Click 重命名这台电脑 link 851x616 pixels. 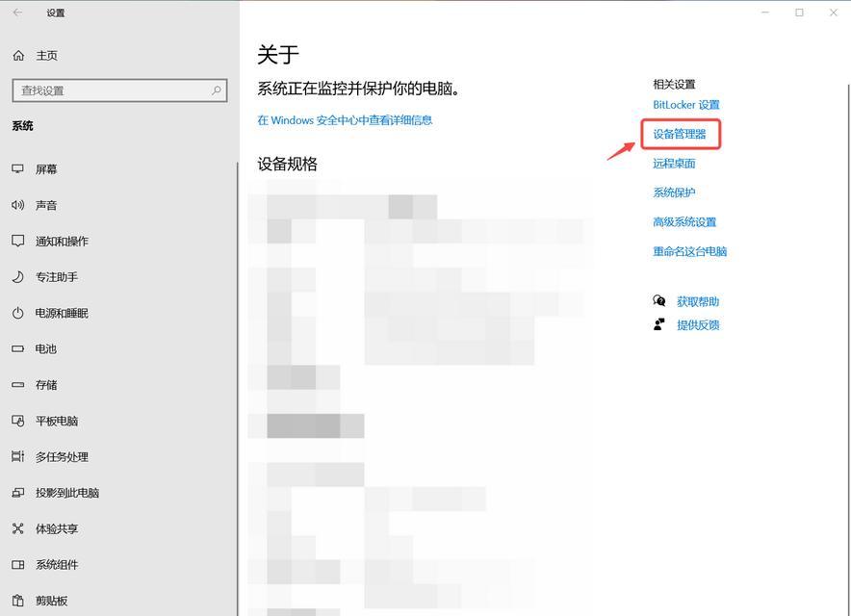point(690,251)
